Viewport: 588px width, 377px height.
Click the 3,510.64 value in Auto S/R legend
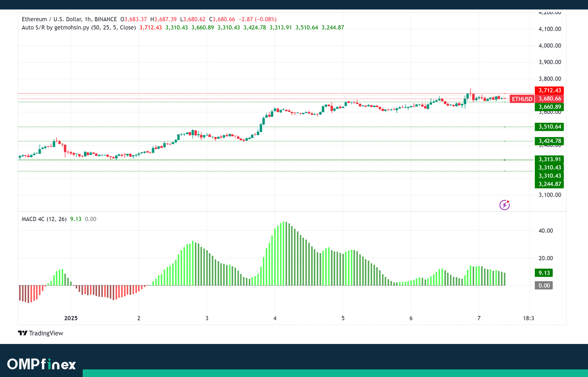(x=307, y=27)
